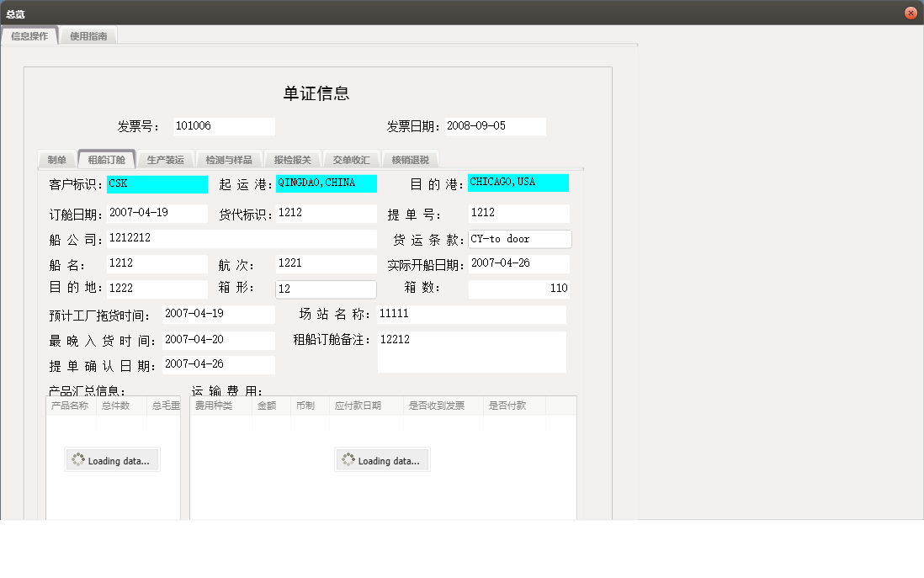924x578 pixels.
Task: Click the Loading data spinner in 产品汇总信息 table
Action: click(x=112, y=459)
